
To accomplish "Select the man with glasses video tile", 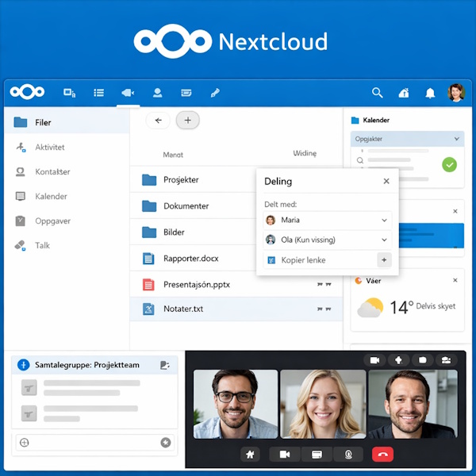I will (x=236, y=404).
